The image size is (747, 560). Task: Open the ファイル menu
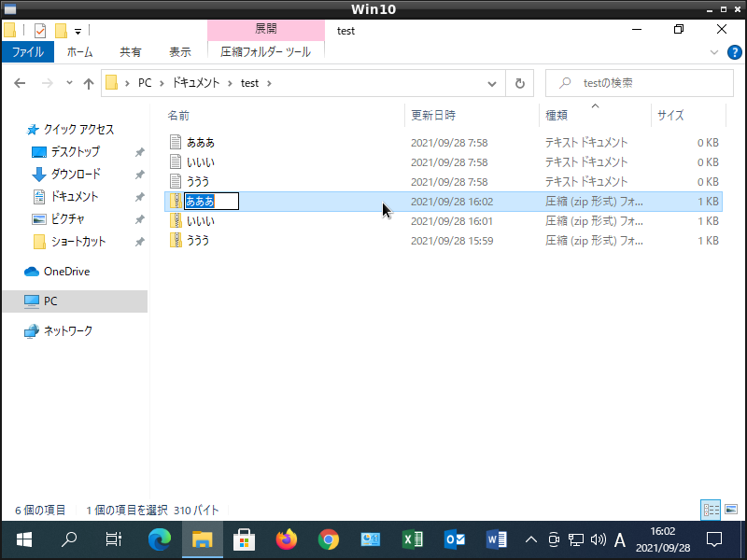[x=28, y=52]
